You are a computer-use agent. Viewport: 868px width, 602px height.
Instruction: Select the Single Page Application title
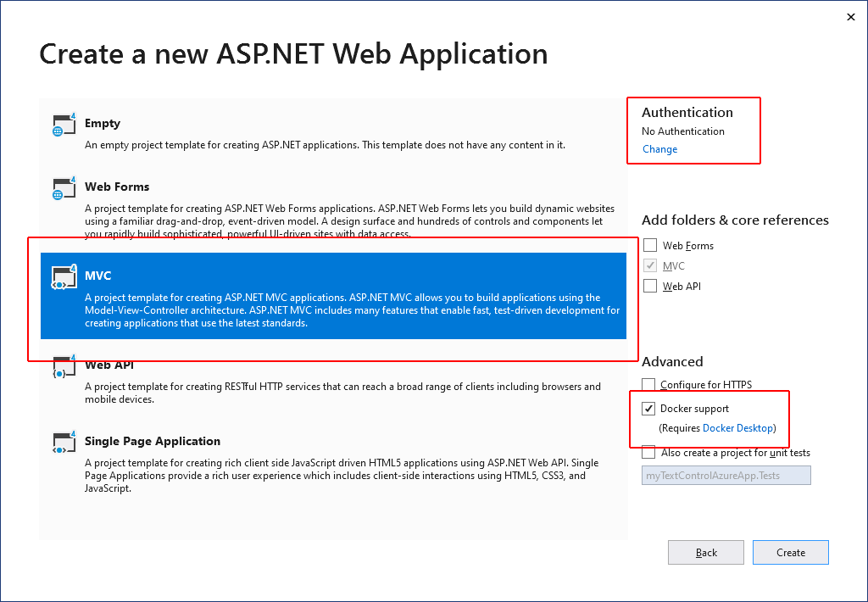click(153, 441)
